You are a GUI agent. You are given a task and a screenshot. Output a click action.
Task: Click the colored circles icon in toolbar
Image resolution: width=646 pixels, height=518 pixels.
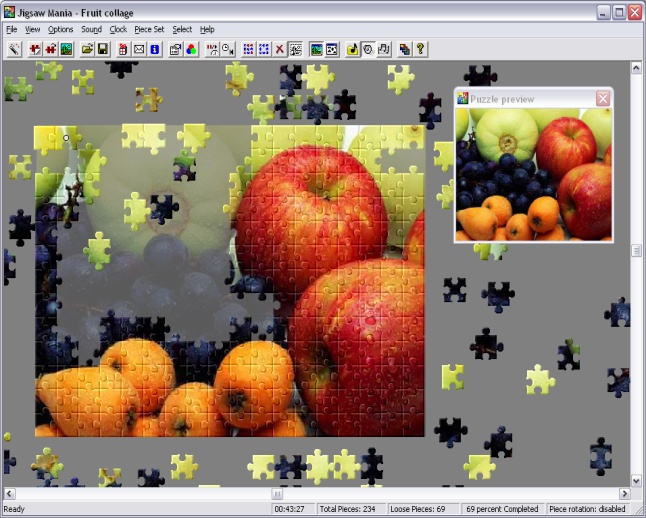pyautogui.click(x=191, y=48)
